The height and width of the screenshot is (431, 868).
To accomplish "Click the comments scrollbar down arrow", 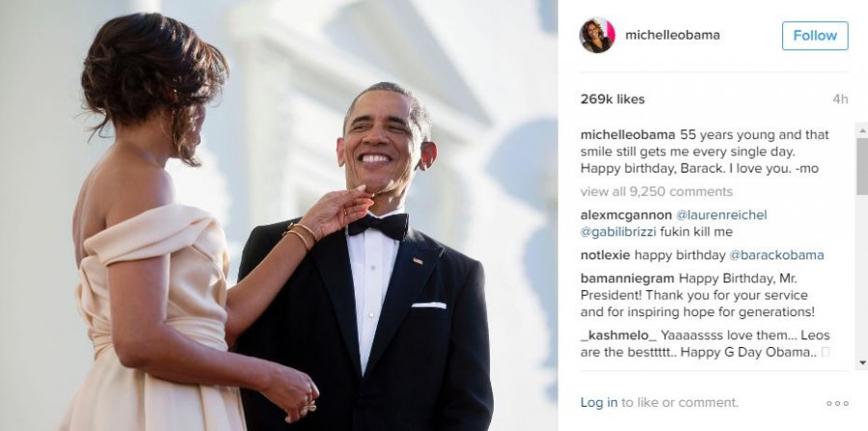I will (862, 364).
